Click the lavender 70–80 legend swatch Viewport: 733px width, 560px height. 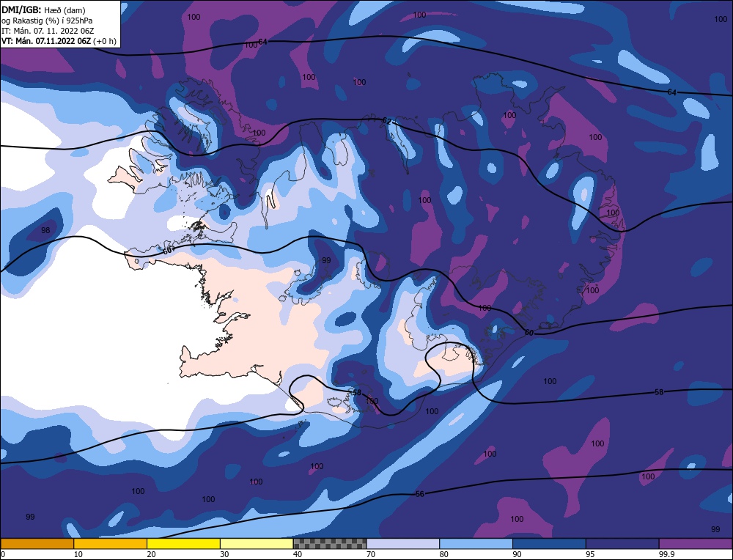pos(403,544)
